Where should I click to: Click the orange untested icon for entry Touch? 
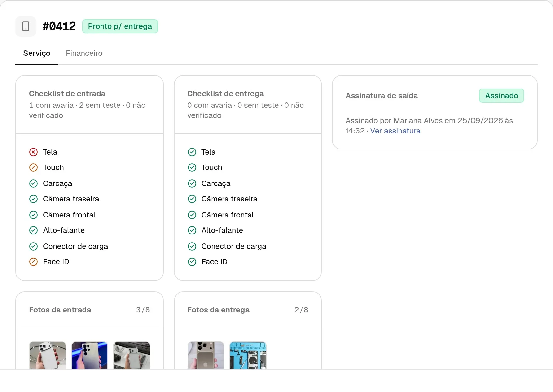coord(33,167)
